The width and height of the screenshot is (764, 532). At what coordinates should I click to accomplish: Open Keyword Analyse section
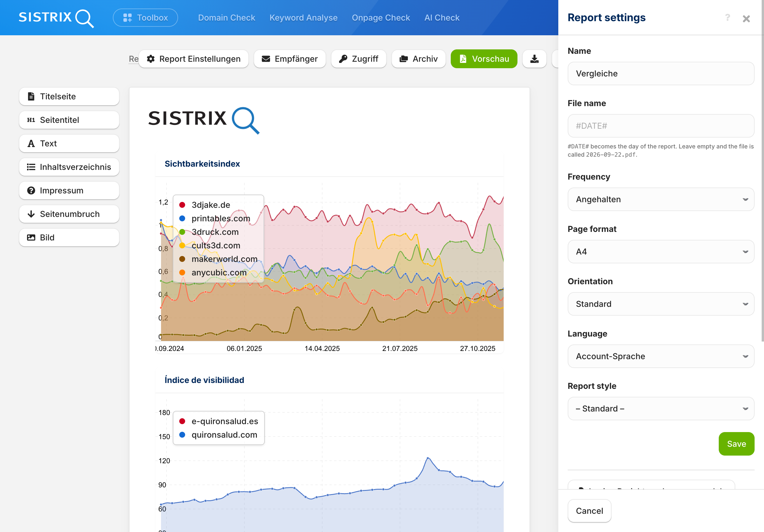[304, 18]
